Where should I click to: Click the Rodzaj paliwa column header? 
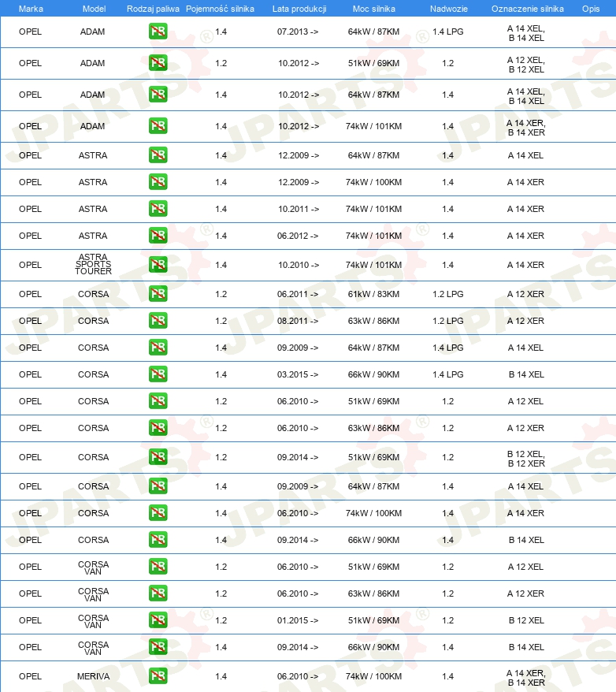pyautogui.click(x=153, y=9)
